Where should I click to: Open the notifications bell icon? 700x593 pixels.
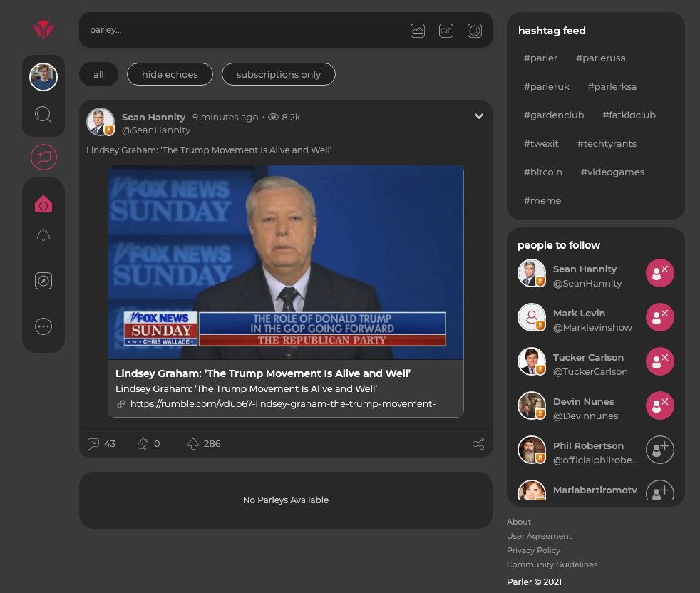coord(43,235)
